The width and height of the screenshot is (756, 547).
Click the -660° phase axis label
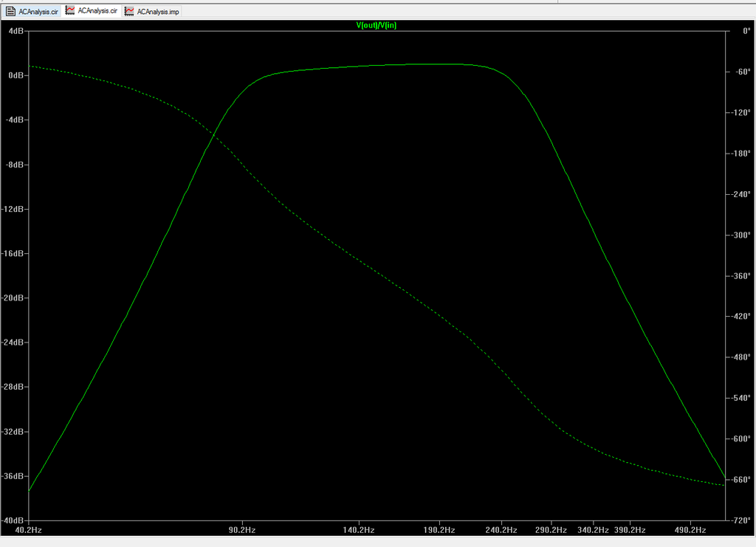point(741,480)
